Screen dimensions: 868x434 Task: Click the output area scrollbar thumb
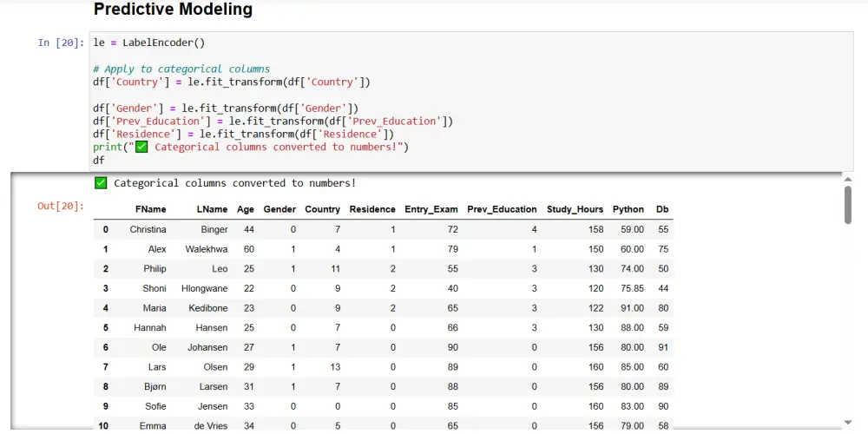tap(848, 205)
